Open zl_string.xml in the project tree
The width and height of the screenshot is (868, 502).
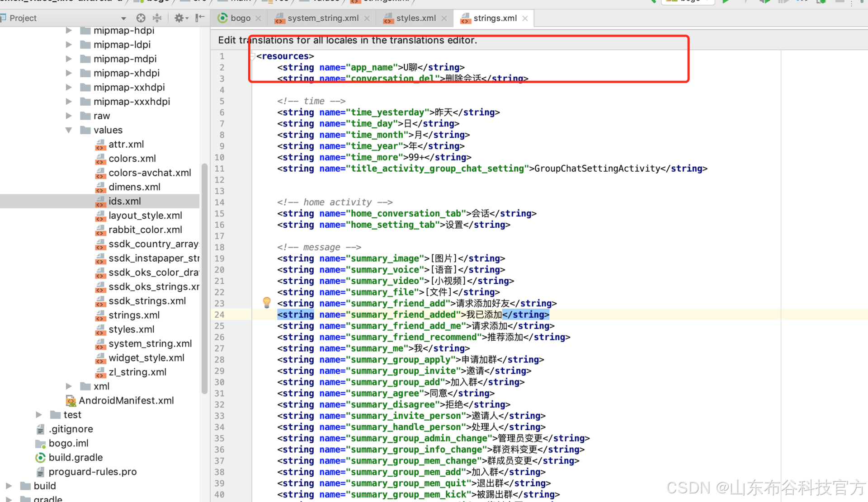[x=137, y=372]
